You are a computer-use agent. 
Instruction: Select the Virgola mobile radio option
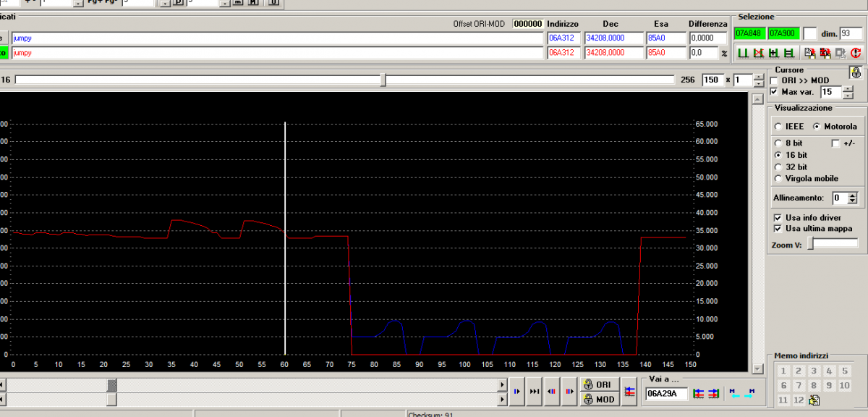tap(778, 178)
